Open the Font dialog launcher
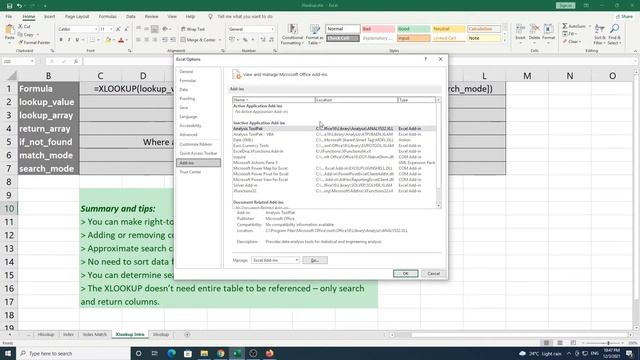 point(130,51)
